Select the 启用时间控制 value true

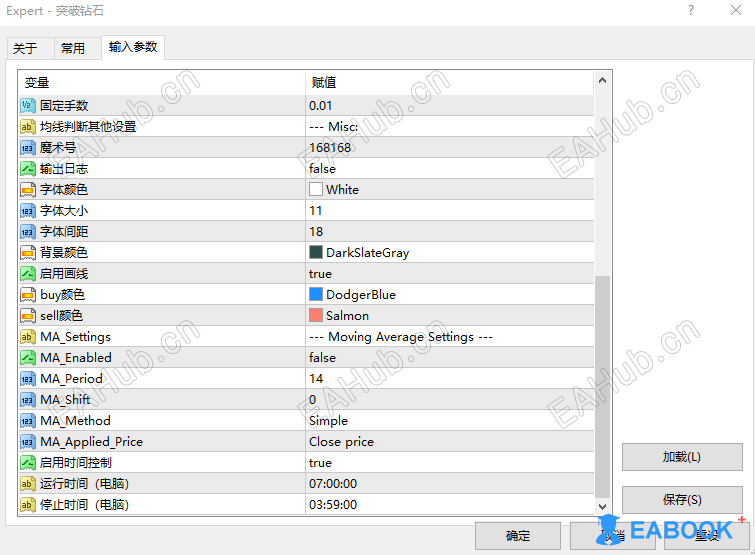tap(320, 463)
